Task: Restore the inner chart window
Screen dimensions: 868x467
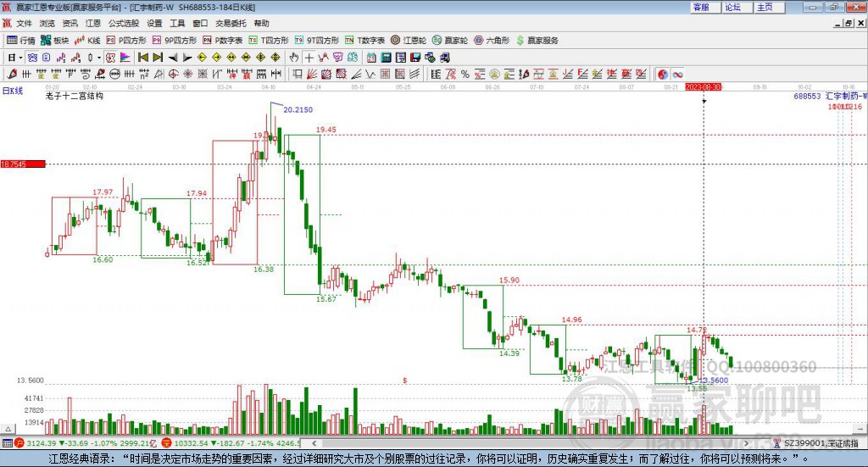Action: pos(849,23)
